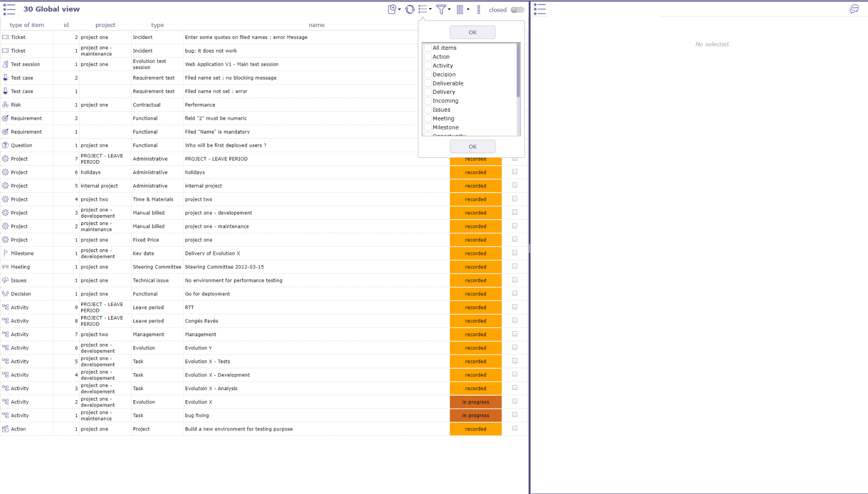Click the item types list icon

(423, 10)
